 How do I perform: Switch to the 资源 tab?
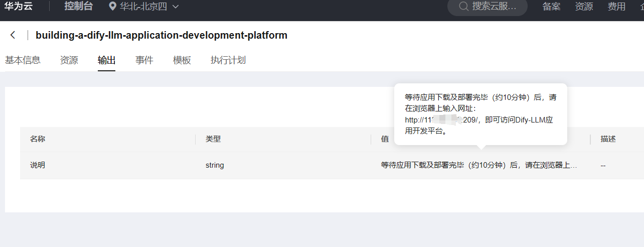click(x=69, y=60)
